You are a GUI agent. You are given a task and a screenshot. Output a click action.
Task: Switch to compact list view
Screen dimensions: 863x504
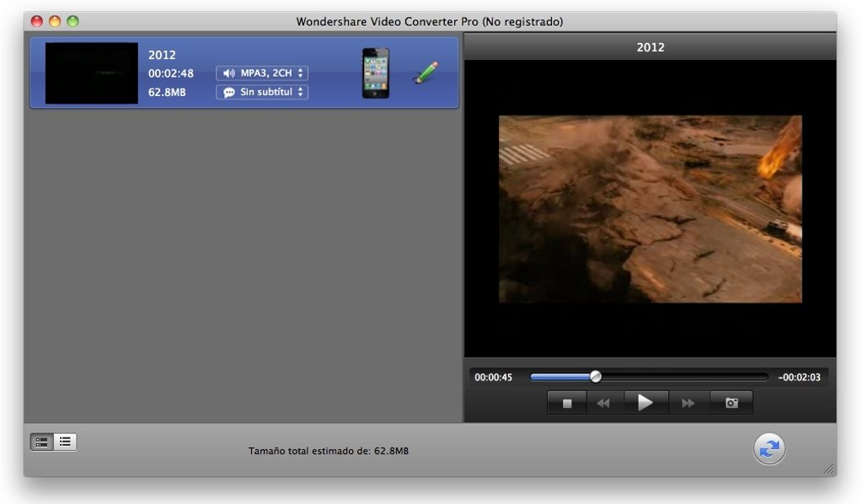(65, 442)
